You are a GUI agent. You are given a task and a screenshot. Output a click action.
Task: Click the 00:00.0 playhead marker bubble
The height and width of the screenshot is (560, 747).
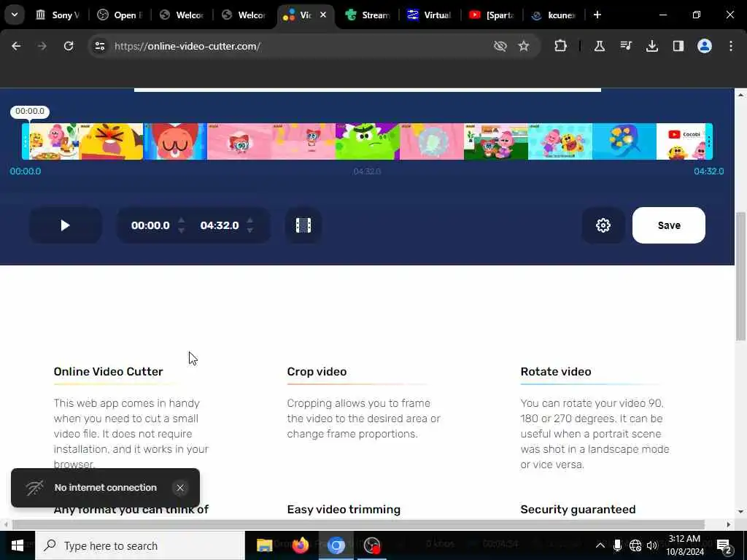tap(29, 112)
